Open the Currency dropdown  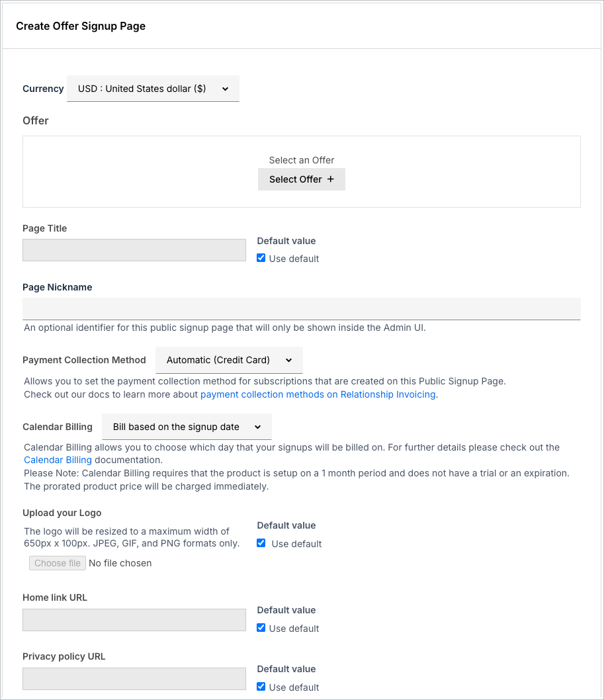[153, 89]
